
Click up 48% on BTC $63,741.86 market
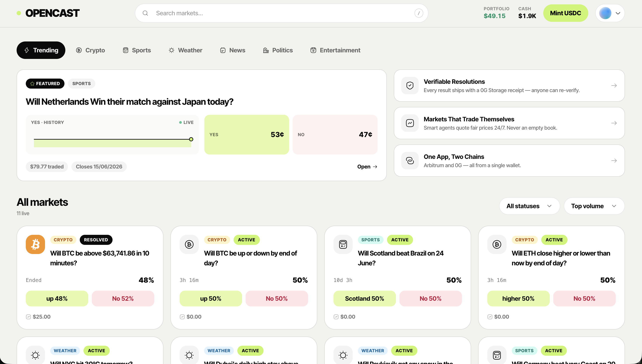tap(57, 299)
